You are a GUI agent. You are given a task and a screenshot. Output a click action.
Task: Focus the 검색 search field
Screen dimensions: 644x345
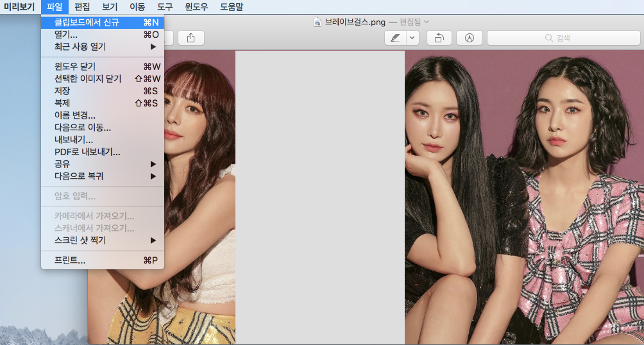[x=563, y=38]
